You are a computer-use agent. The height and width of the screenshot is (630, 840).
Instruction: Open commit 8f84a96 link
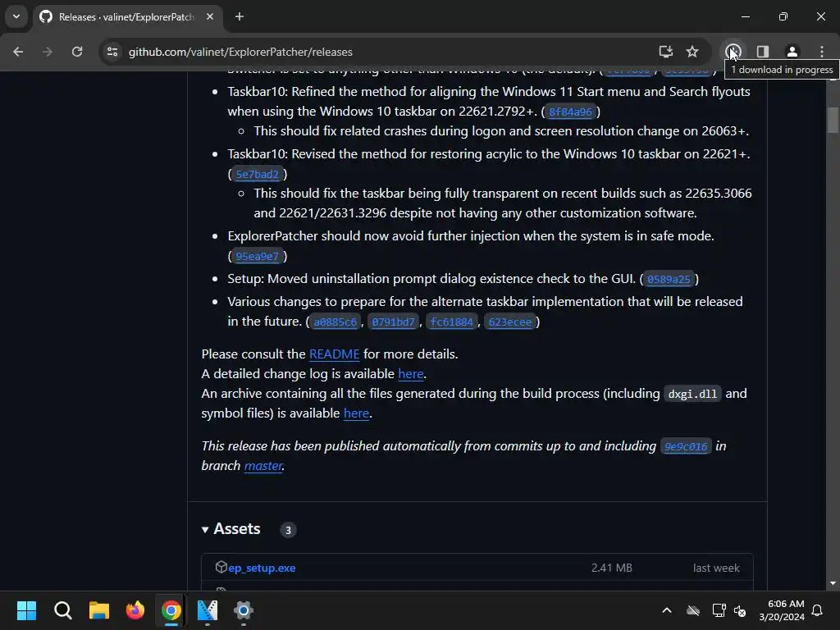click(571, 112)
